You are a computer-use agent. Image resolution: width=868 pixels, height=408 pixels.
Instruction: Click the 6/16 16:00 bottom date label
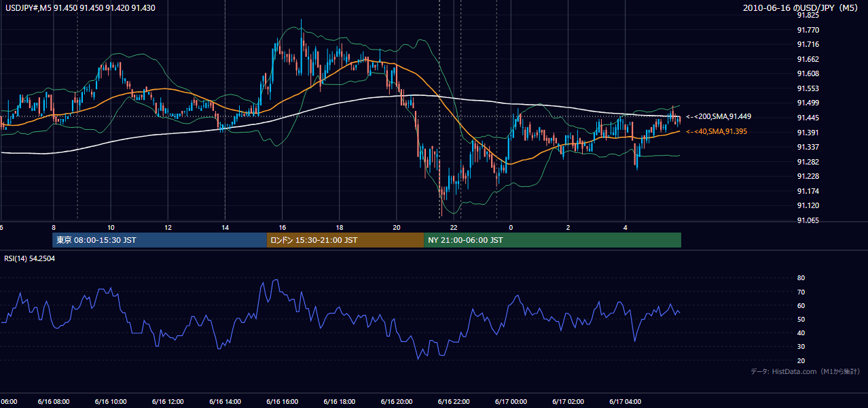pos(282,402)
